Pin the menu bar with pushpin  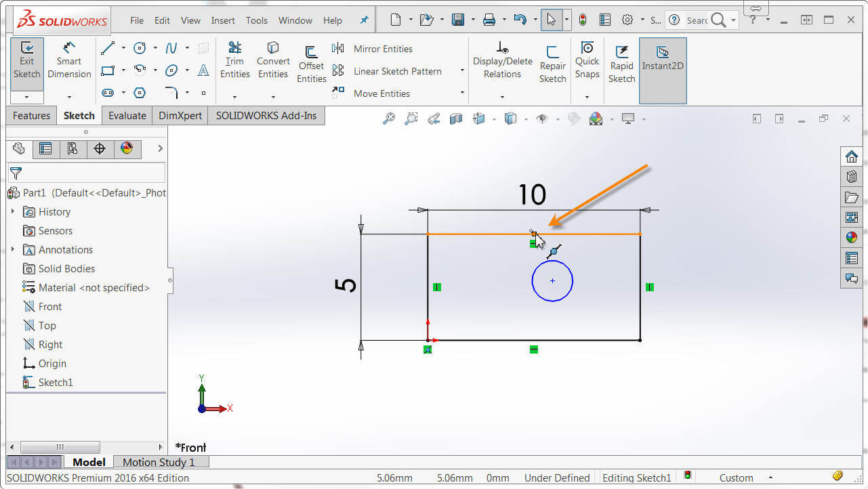click(x=364, y=20)
